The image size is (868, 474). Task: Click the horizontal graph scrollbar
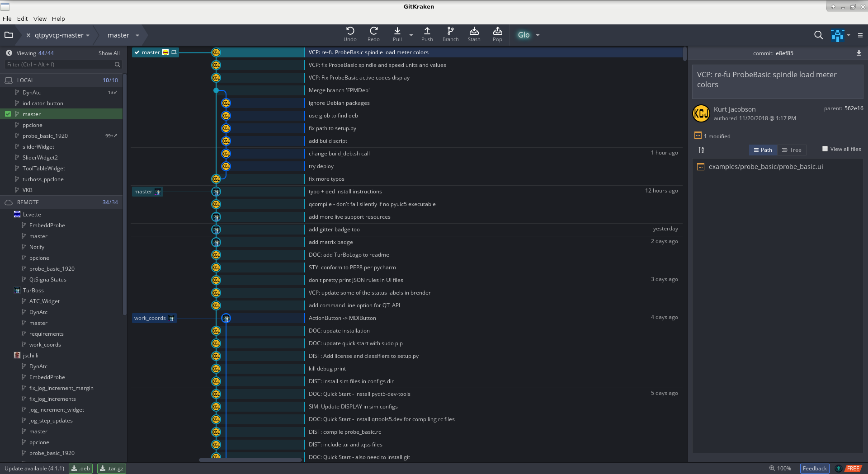click(x=250, y=460)
